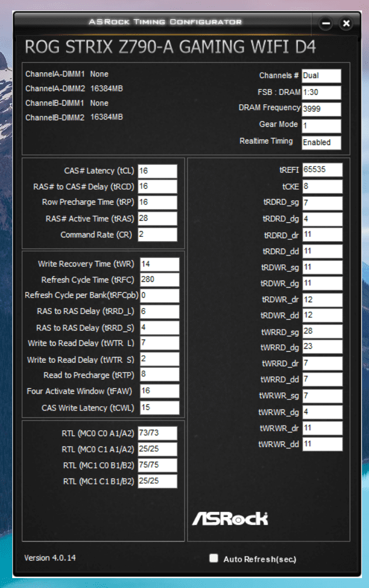This screenshot has width=369, height=588.
Task: Click the ChannelB-DIMM2 16384MB entry
Action: click(x=74, y=118)
